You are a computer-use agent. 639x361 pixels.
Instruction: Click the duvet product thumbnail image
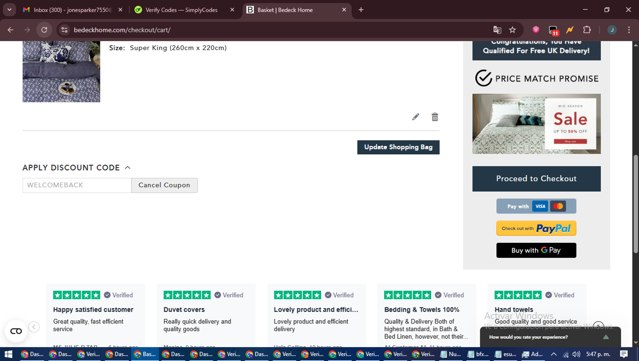pos(61,71)
